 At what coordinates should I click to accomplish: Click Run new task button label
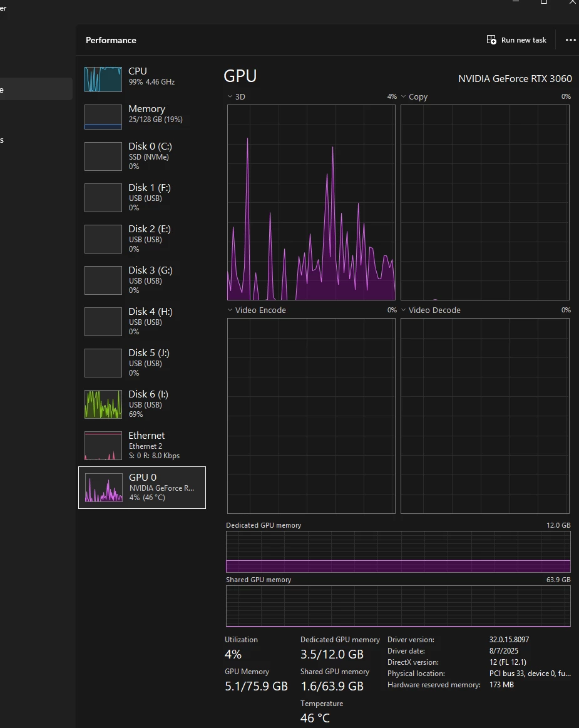[524, 40]
